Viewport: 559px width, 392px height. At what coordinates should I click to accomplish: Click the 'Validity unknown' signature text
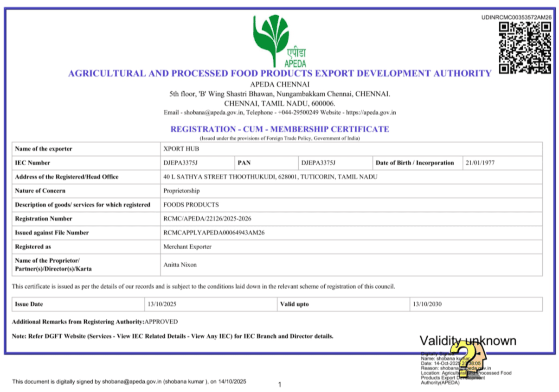coord(468,341)
